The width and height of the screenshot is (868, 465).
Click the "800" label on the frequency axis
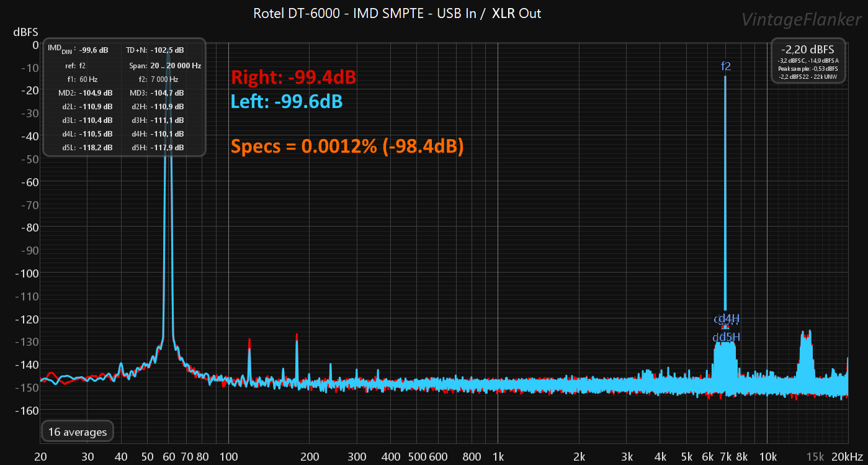click(x=472, y=457)
